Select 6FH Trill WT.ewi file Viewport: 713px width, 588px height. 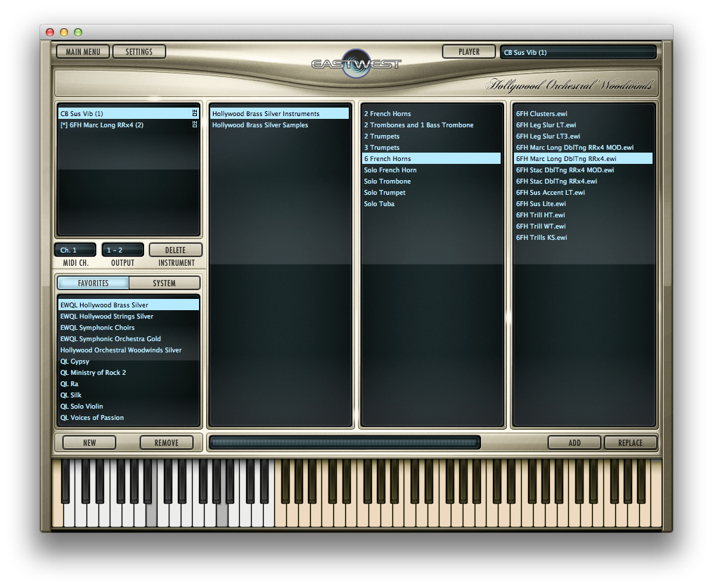584,226
